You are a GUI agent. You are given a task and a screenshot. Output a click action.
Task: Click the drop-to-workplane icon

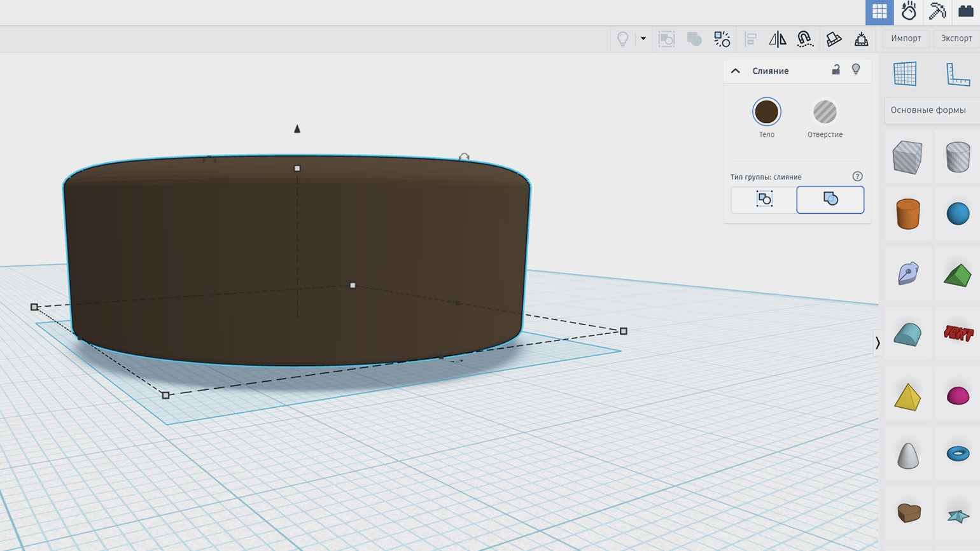pos(861,39)
